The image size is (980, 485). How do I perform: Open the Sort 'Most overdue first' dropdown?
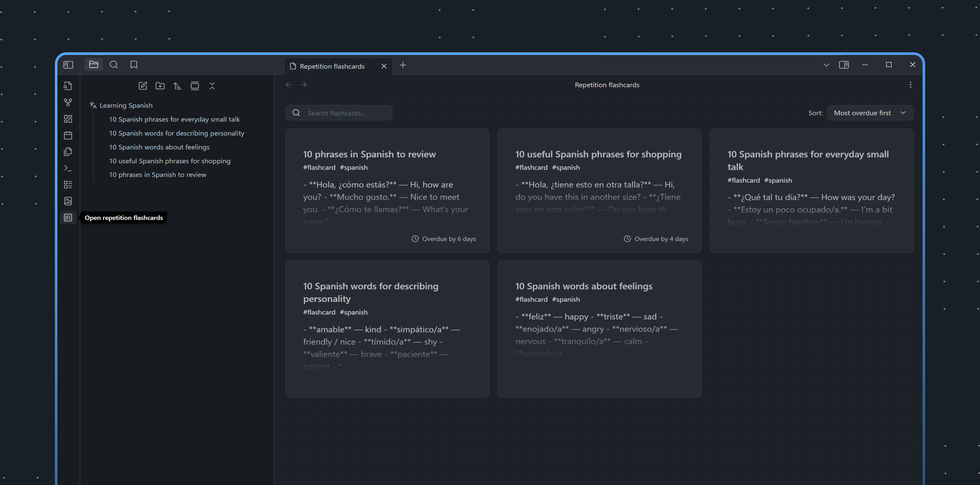pyautogui.click(x=870, y=113)
